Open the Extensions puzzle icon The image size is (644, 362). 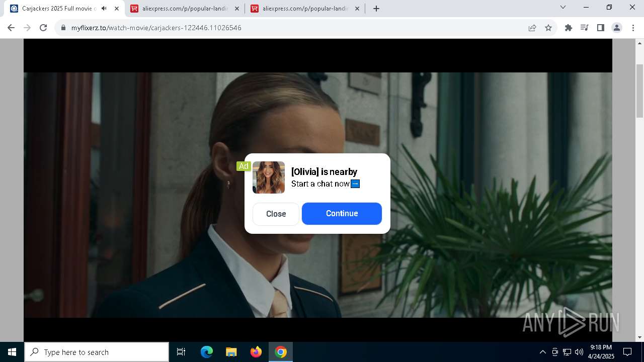tap(569, 28)
